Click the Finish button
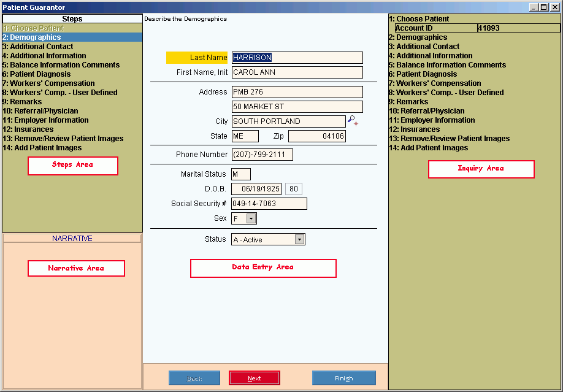Screen dimensions: 563x392 tap(343, 378)
